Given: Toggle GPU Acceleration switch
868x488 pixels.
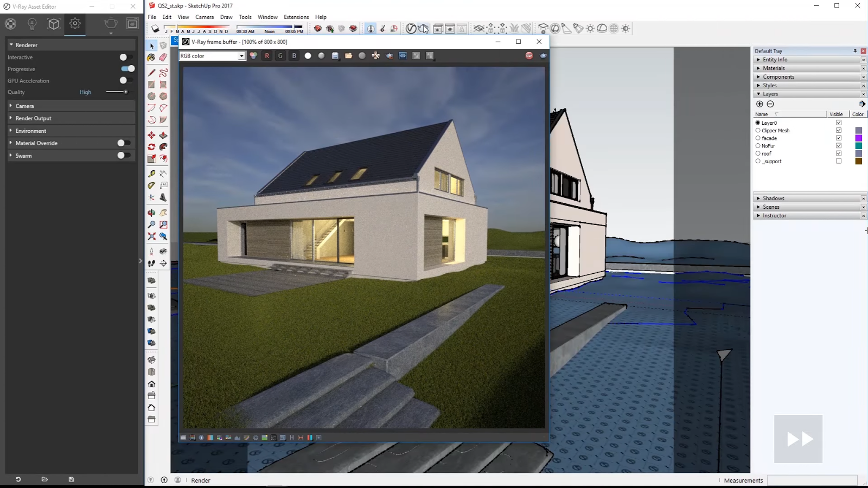Looking at the screenshot, I should point(126,80).
